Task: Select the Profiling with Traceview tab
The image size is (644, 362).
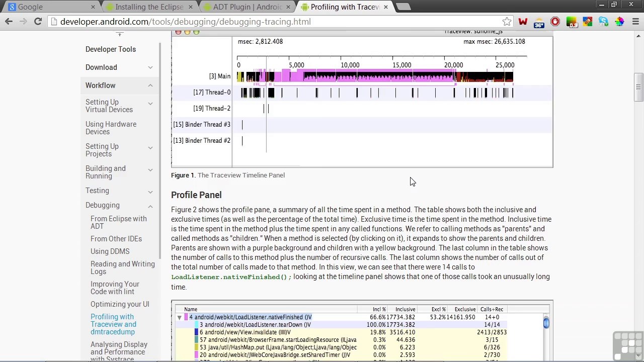Action: tap(344, 7)
